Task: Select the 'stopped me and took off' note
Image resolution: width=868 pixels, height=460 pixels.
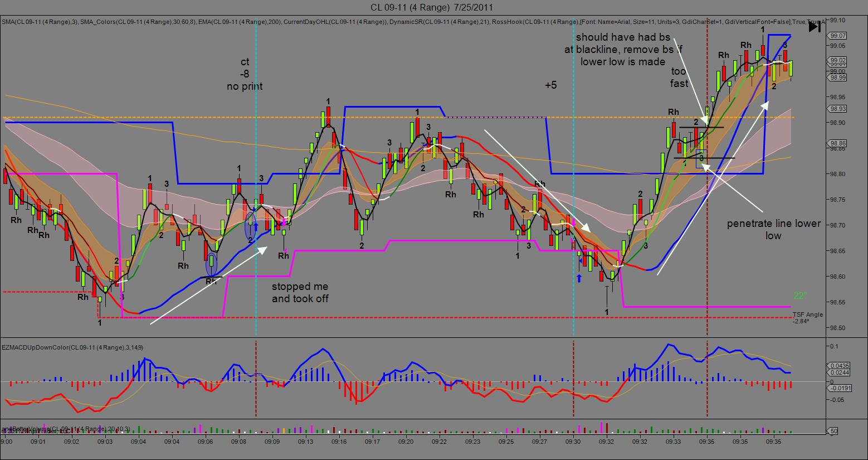Action: (x=300, y=293)
